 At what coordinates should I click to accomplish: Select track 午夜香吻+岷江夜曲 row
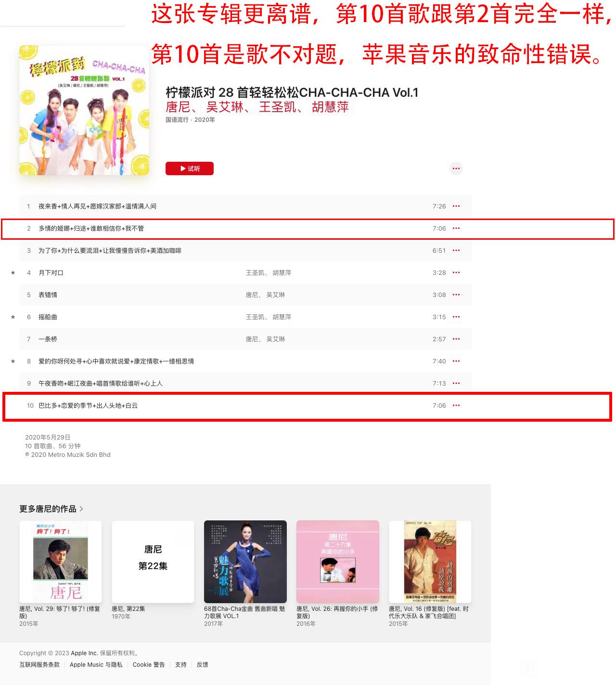click(245, 383)
